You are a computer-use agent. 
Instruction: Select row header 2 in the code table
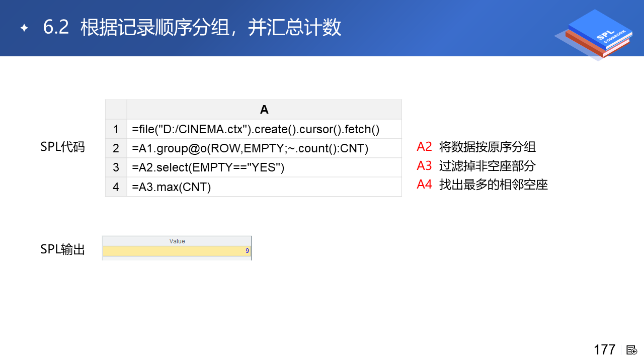pyautogui.click(x=116, y=148)
